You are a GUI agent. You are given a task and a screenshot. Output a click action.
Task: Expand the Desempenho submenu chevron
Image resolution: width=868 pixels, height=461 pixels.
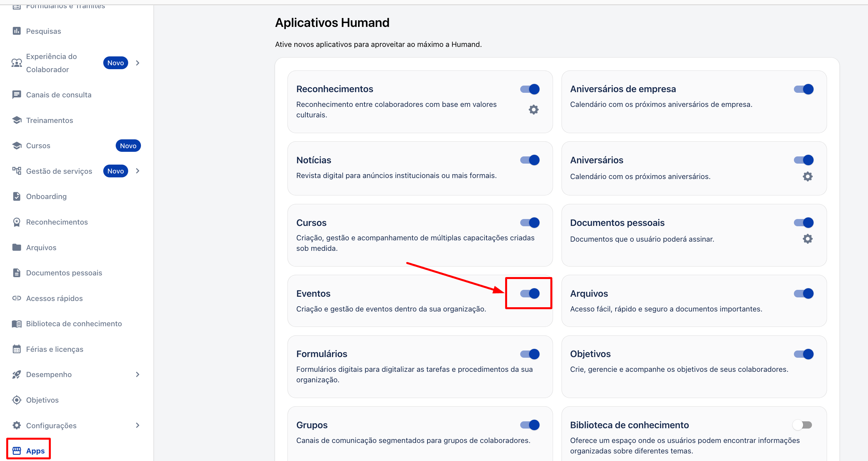click(137, 374)
